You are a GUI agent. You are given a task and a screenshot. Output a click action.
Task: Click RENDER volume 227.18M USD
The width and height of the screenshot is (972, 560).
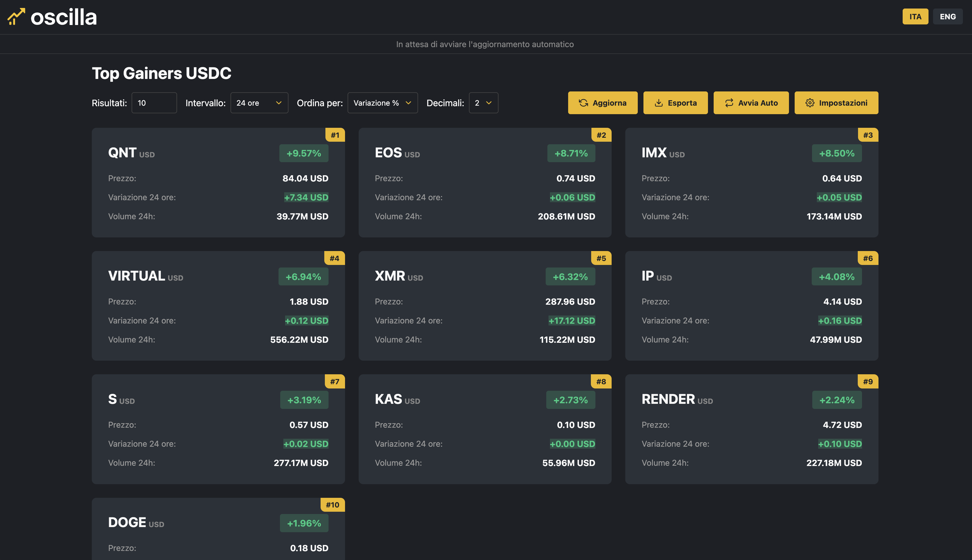pos(834,463)
